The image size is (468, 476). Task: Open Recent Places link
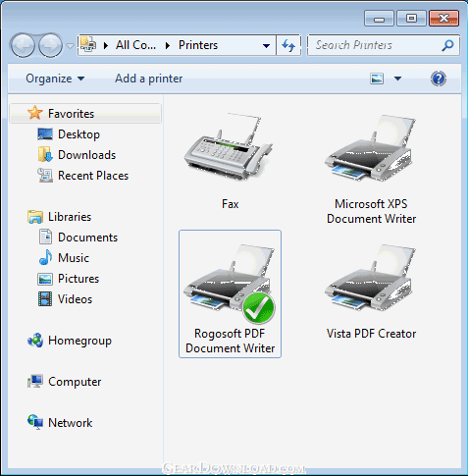[x=93, y=176]
